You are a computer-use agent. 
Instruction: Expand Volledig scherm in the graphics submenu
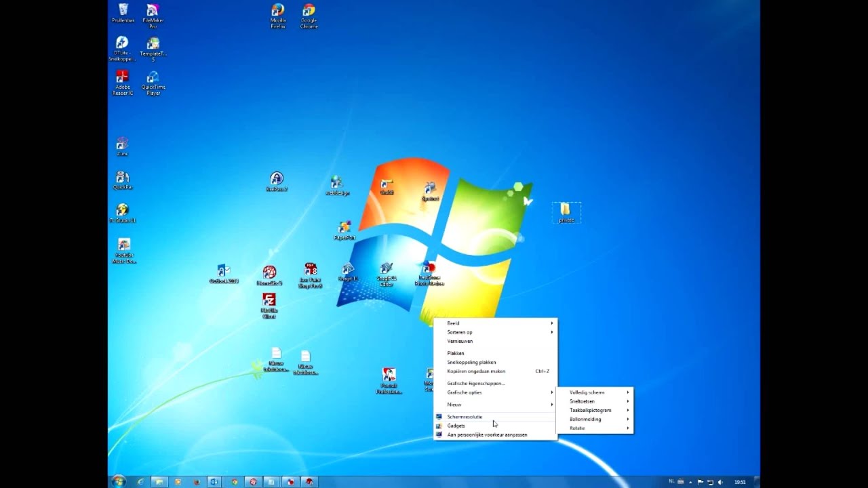pyautogui.click(x=595, y=392)
